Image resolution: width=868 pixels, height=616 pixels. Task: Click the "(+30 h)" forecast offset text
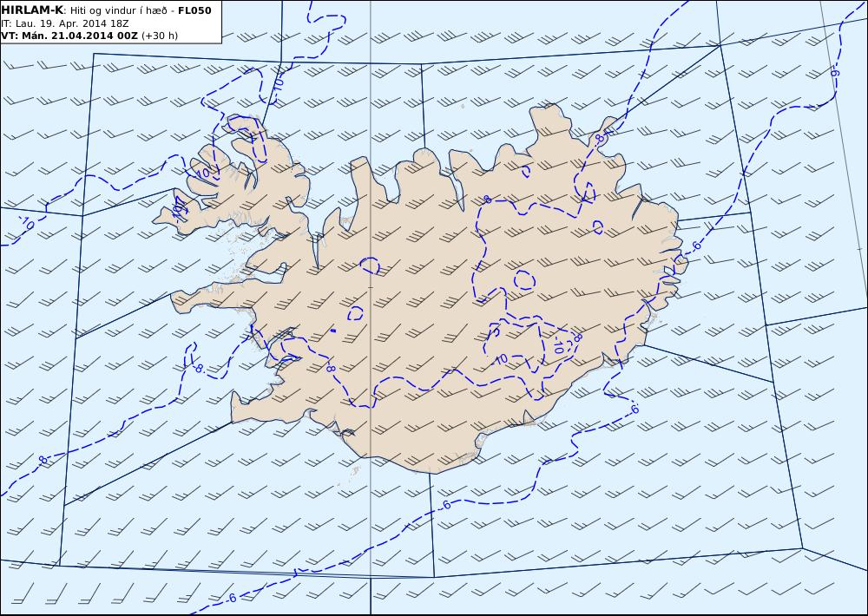point(160,36)
